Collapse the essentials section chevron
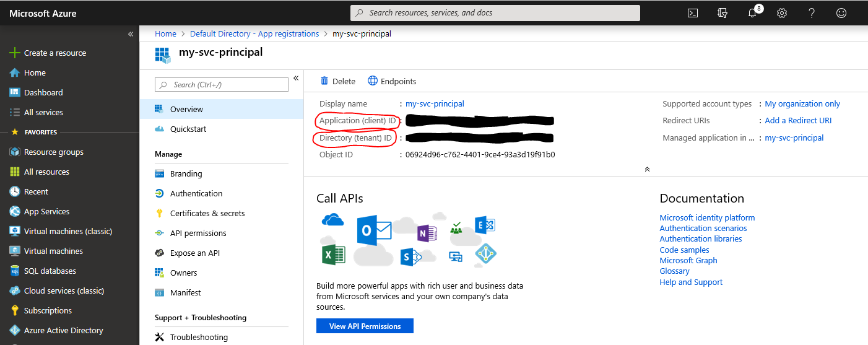Image resolution: width=868 pixels, height=345 pixels. click(647, 169)
